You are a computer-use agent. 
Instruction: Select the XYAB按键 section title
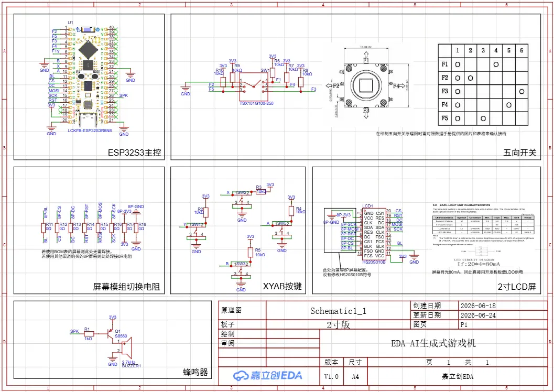tap(283, 287)
